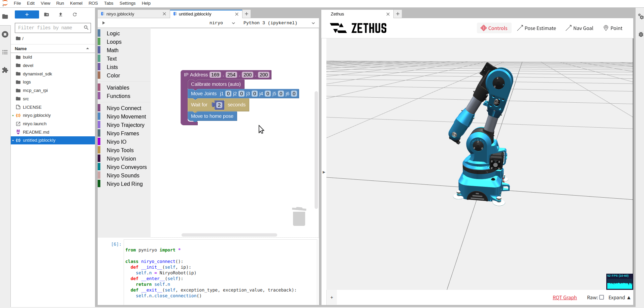The height and width of the screenshot is (308, 644).
Task: Close the Zethus tab
Action: coord(388,14)
